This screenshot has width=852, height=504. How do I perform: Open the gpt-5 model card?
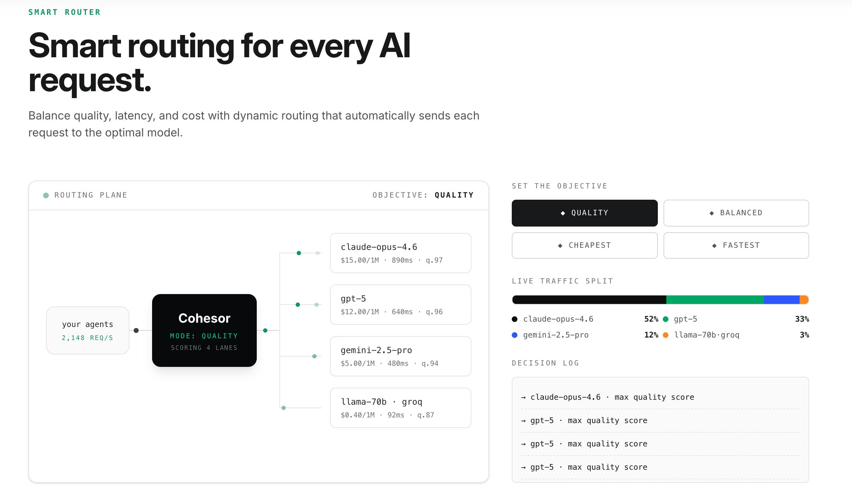click(x=400, y=305)
